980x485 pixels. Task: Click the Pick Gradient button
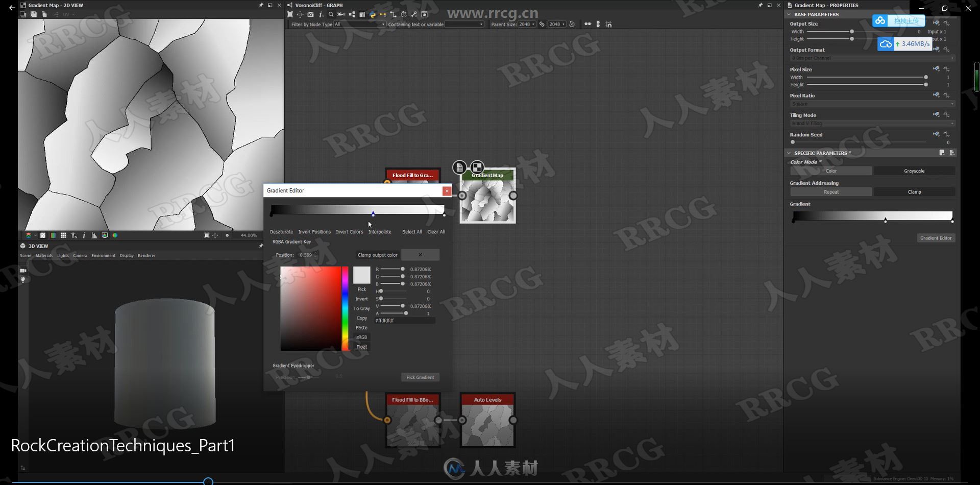[420, 377]
